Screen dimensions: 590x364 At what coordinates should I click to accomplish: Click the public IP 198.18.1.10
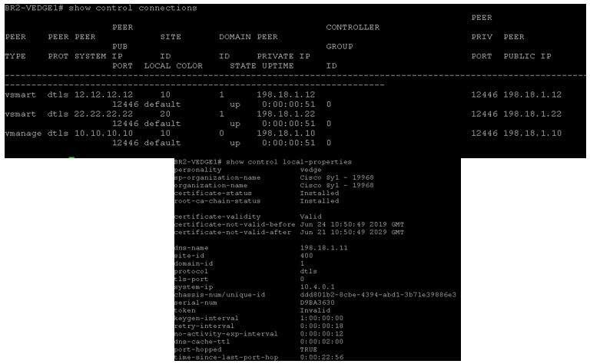(532, 133)
